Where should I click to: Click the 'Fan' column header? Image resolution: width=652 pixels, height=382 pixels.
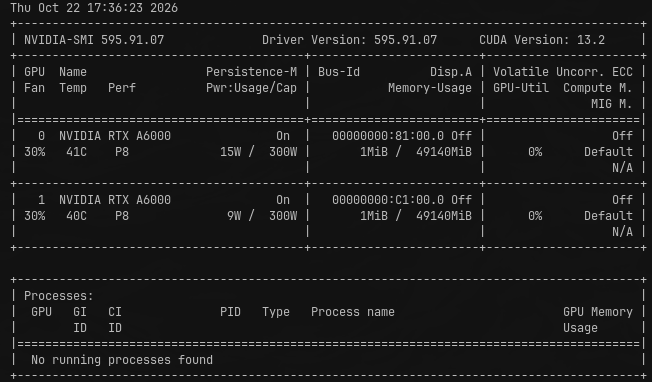tap(35, 88)
